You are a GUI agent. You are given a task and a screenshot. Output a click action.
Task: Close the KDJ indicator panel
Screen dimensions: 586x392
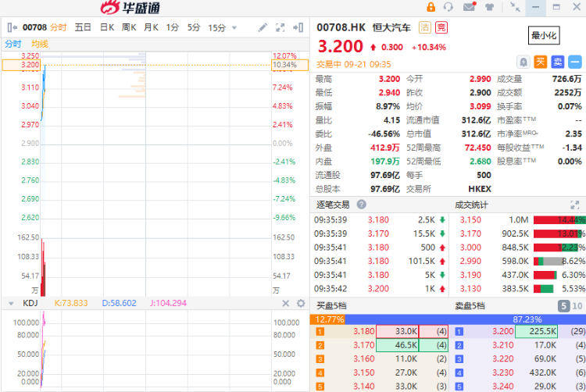285,303
